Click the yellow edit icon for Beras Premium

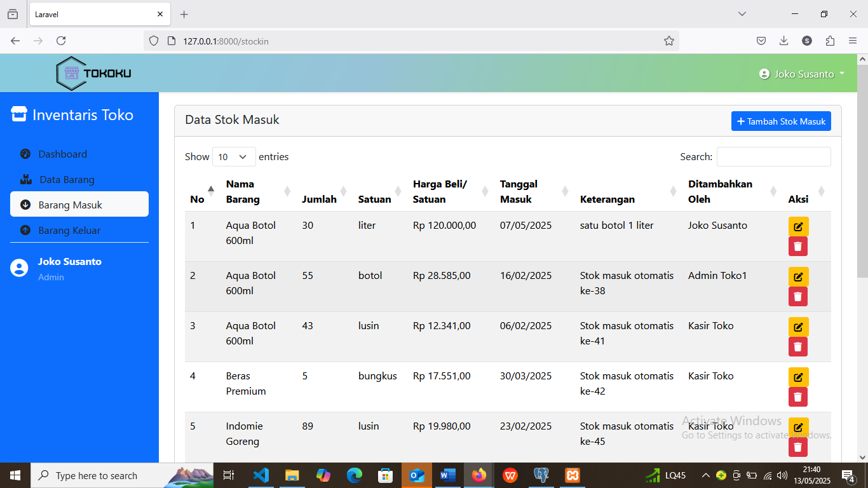pos(798,377)
